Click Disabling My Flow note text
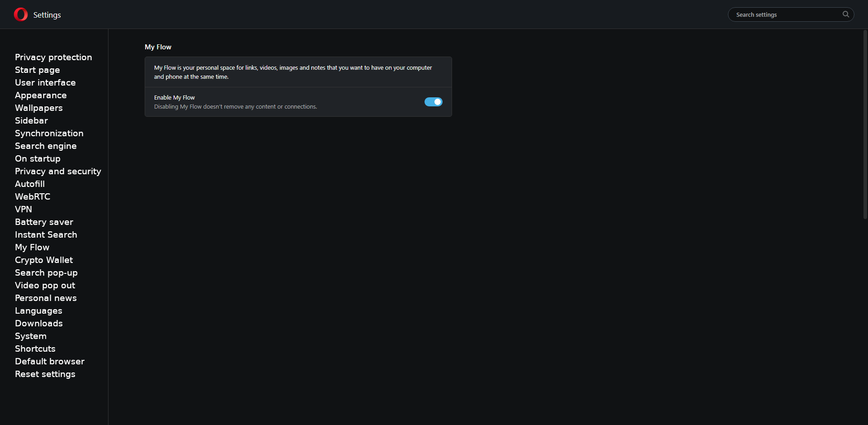The image size is (868, 425). 236,107
